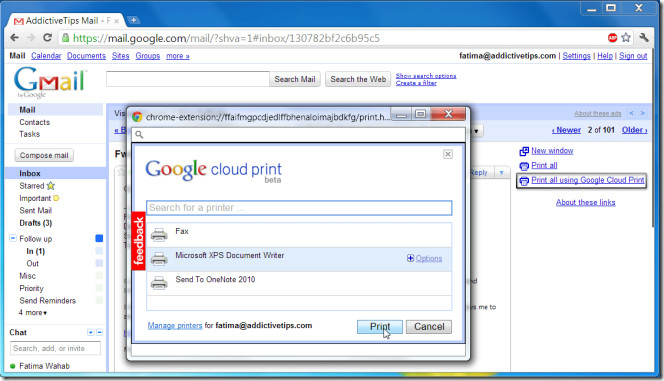Go to Newer message

[566, 130]
